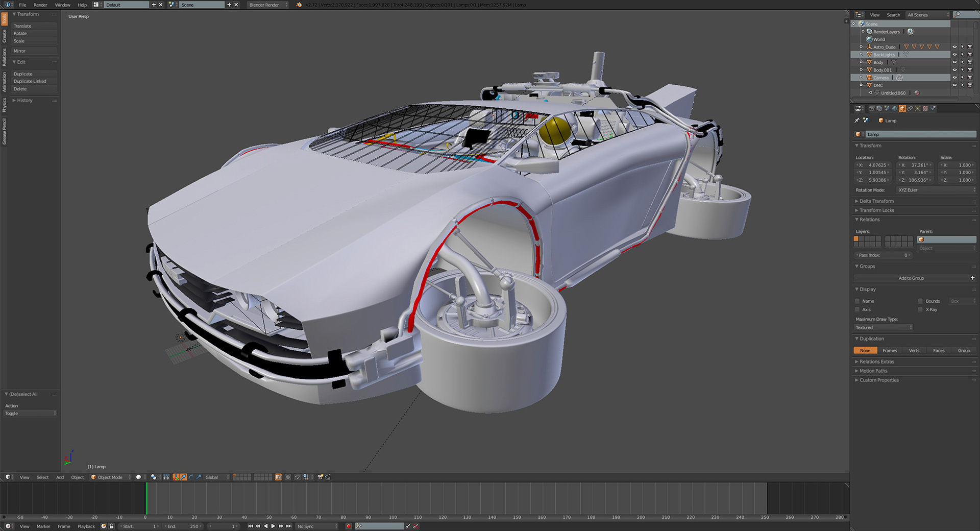Open the Window menu
This screenshot has width=980, height=531.
tap(63, 5)
